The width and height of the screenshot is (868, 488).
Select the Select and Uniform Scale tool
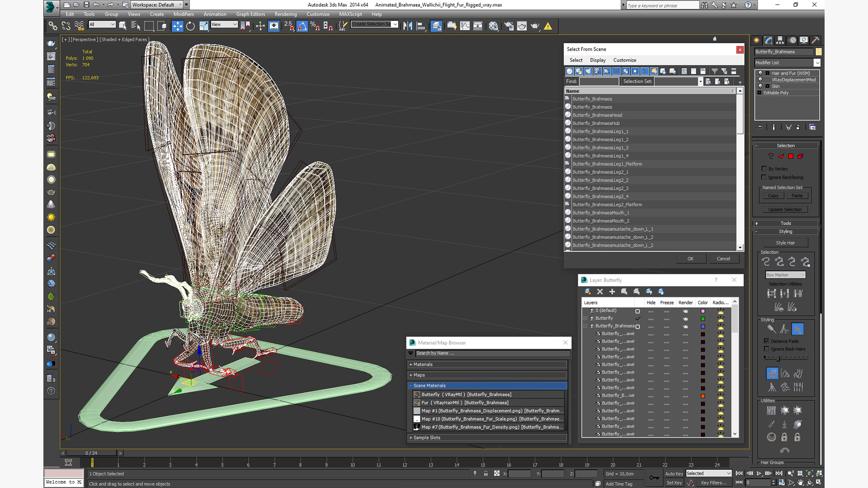203,26
